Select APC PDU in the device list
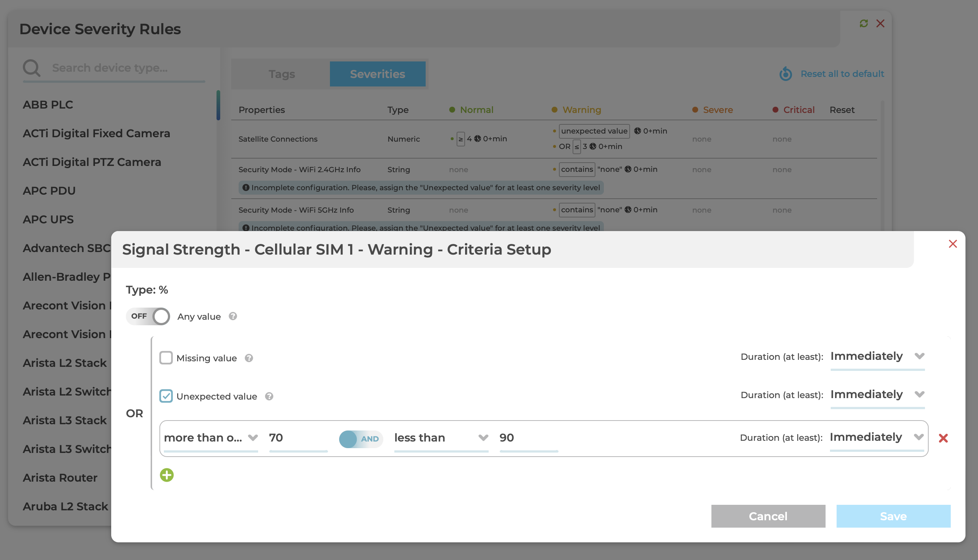The height and width of the screenshot is (560, 978). 49,191
